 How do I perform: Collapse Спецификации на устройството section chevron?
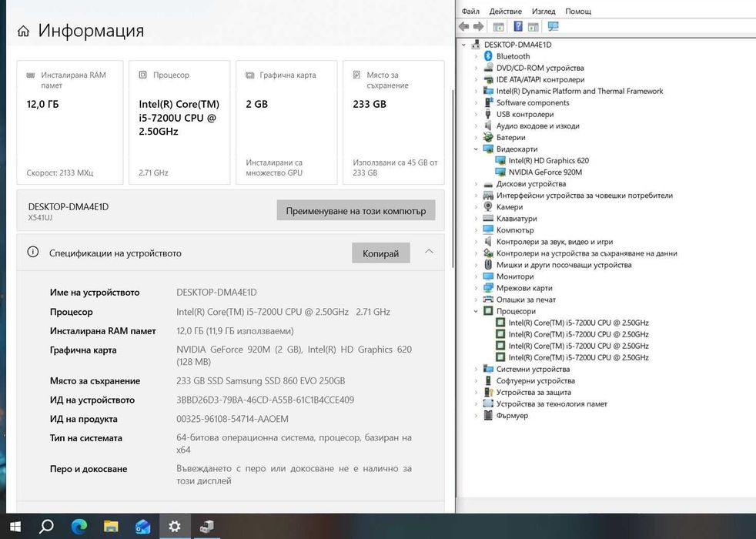pyautogui.click(x=429, y=252)
